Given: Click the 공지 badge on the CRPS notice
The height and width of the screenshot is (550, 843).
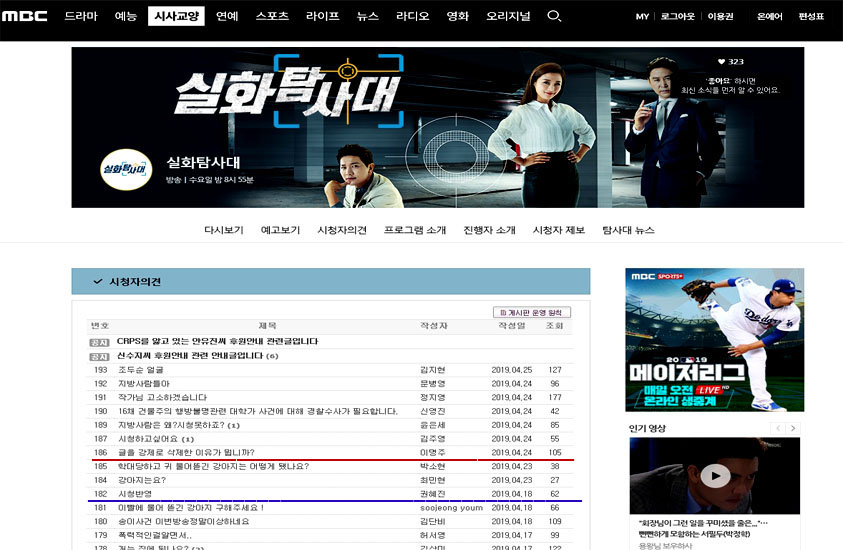Looking at the screenshot, I should click(99, 342).
